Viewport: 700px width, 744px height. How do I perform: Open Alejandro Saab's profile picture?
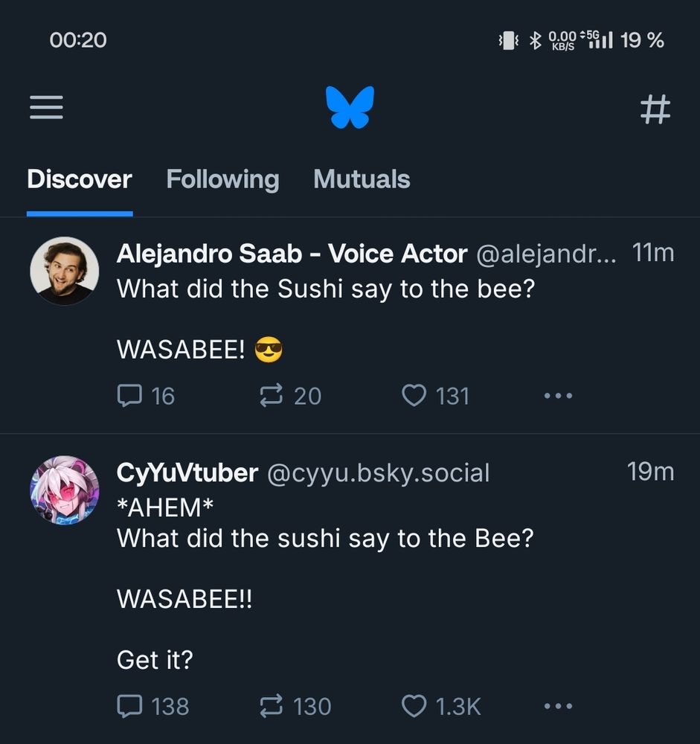tap(64, 271)
